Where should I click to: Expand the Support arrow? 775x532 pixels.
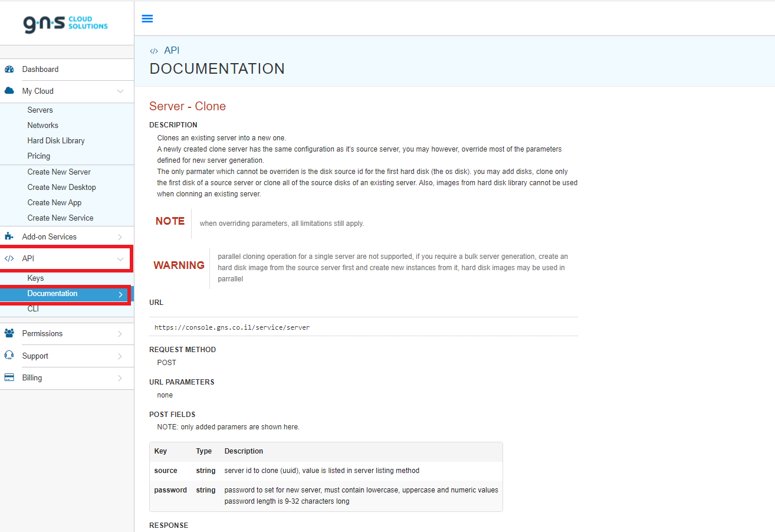[120, 356]
